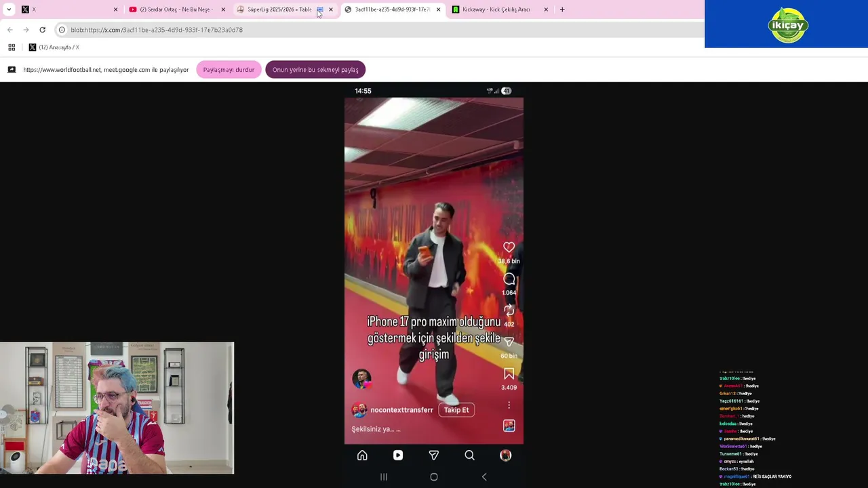Click the İkiçay sponsor logo
This screenshot has width=868, height=488.
(788, 24)
